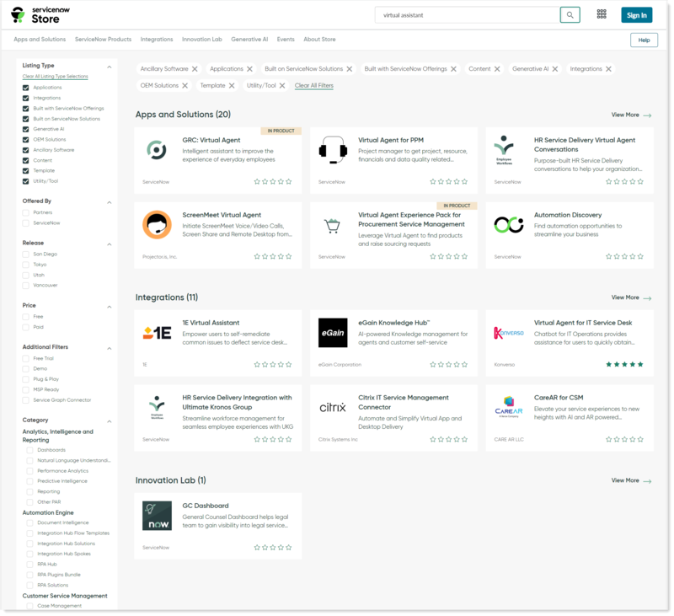Click the Sign In button
This screenshot has height=616, width=674.
tap(637, 15)
